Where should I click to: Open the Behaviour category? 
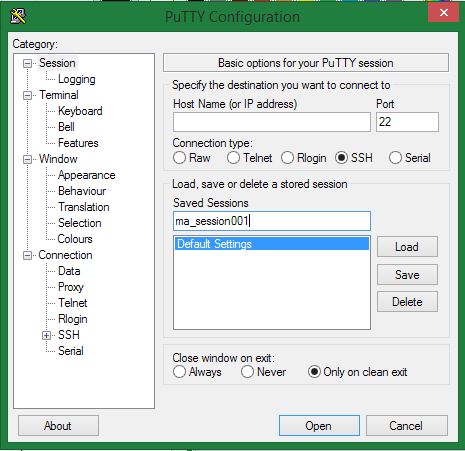(x=82, y=191)
